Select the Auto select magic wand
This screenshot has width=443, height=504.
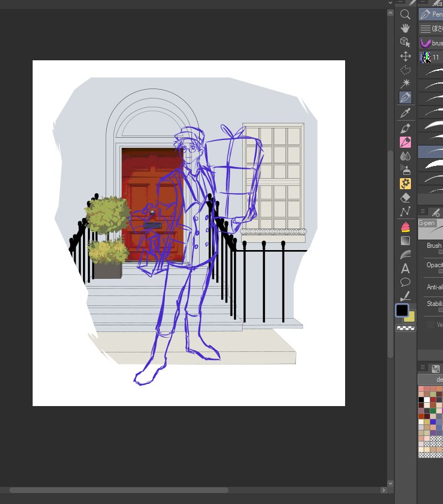coord(405,83)
